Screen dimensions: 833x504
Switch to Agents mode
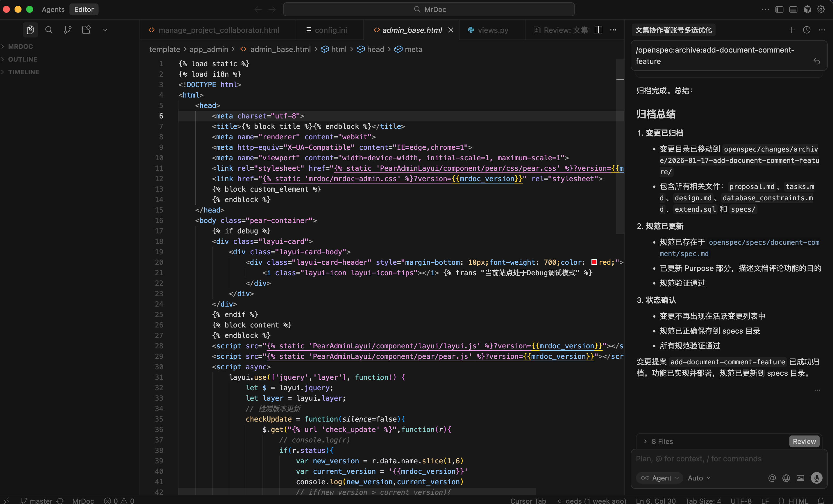53,10
